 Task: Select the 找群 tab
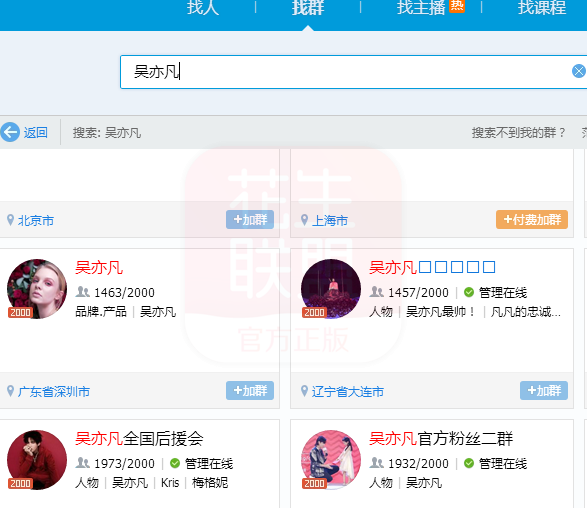(308, 7)
